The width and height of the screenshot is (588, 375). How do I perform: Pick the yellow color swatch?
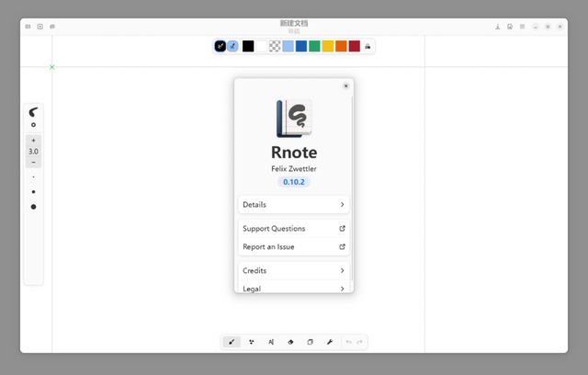[x=328, y=46]
